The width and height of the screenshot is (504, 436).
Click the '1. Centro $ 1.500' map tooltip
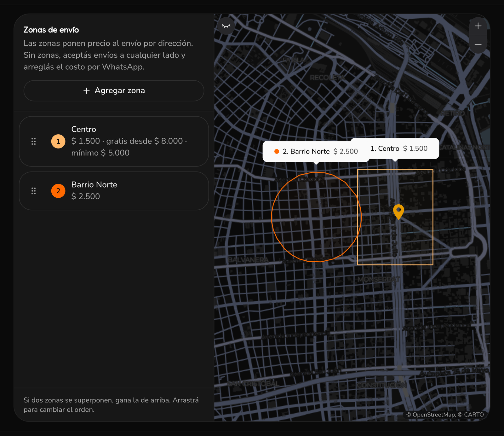(395, 148)
